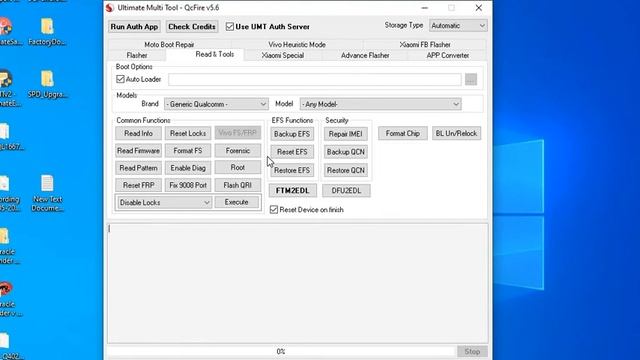Open the Storage Type dropdown
The image size is (640, 360).
tap(458, 26)
